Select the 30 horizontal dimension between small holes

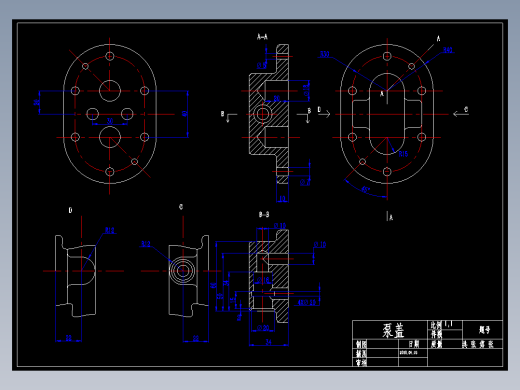tap(110, 121)
